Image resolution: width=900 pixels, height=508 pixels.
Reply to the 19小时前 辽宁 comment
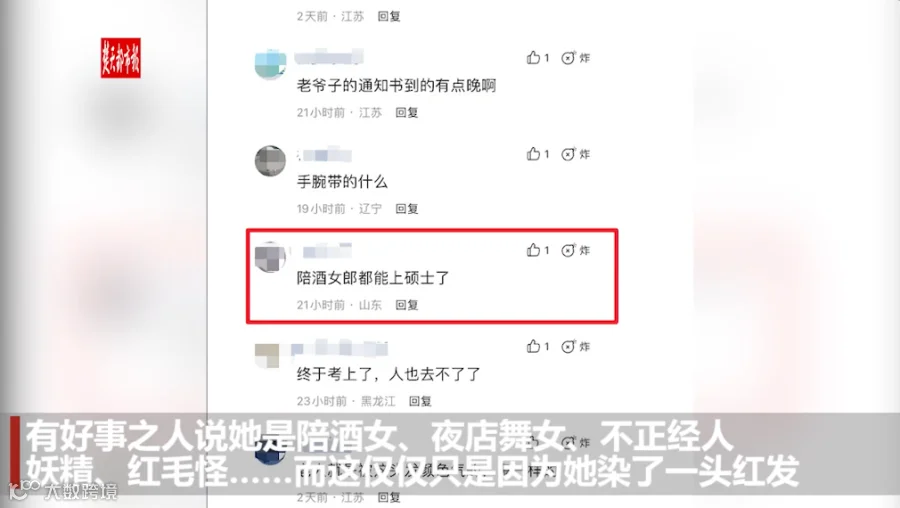click(x=406, y=208)
